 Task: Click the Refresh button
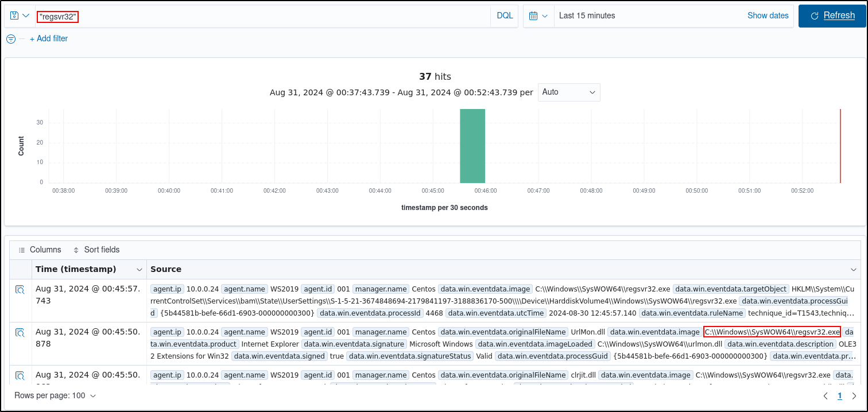pyautogui.click(x=832, y=15)
